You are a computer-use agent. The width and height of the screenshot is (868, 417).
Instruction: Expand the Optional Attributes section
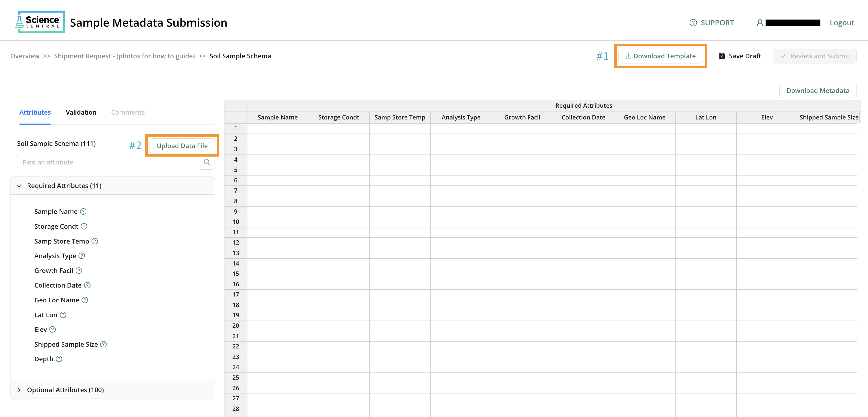(19, 390)
